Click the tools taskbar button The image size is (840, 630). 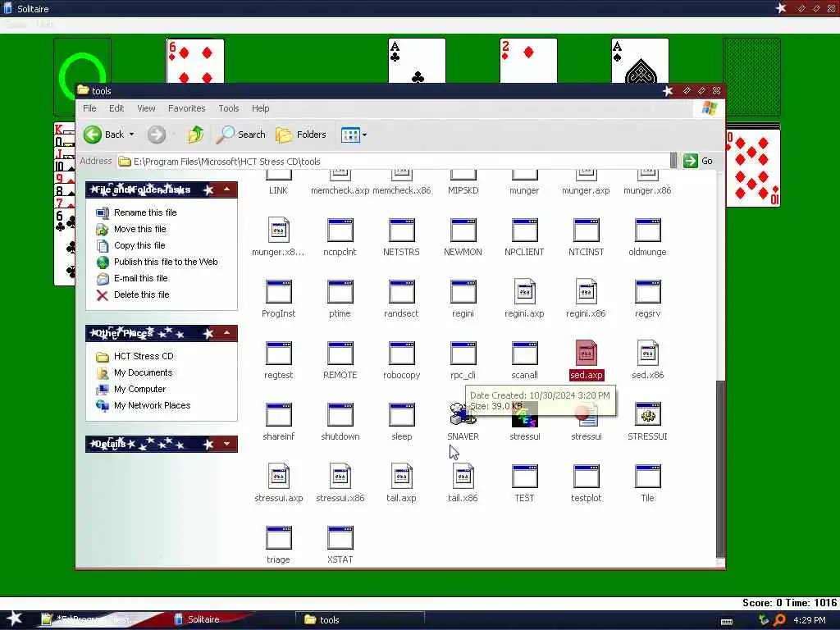[x=360, y=620]
